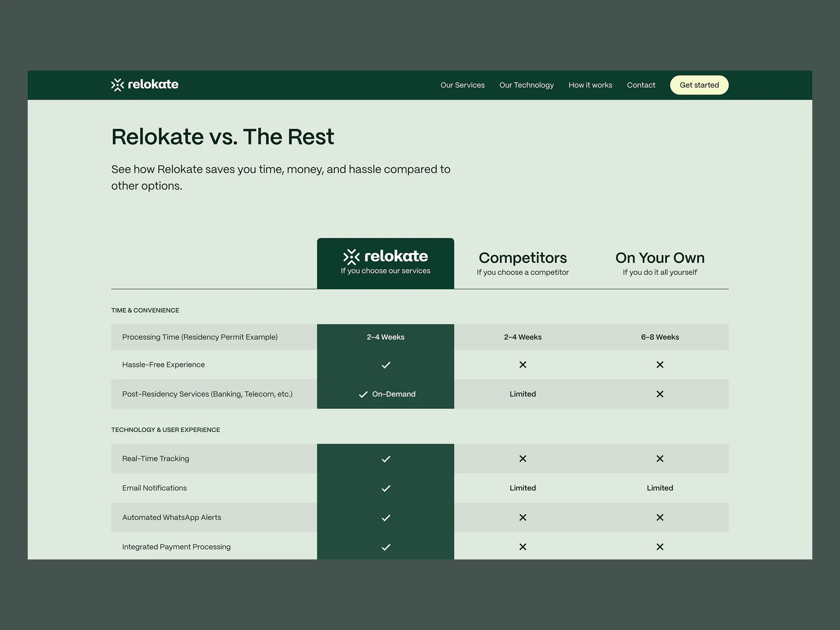
Task: Click the TECHNOLOGY & USER EXPERIENCE section heading
Action: click(x=166, y=430)
